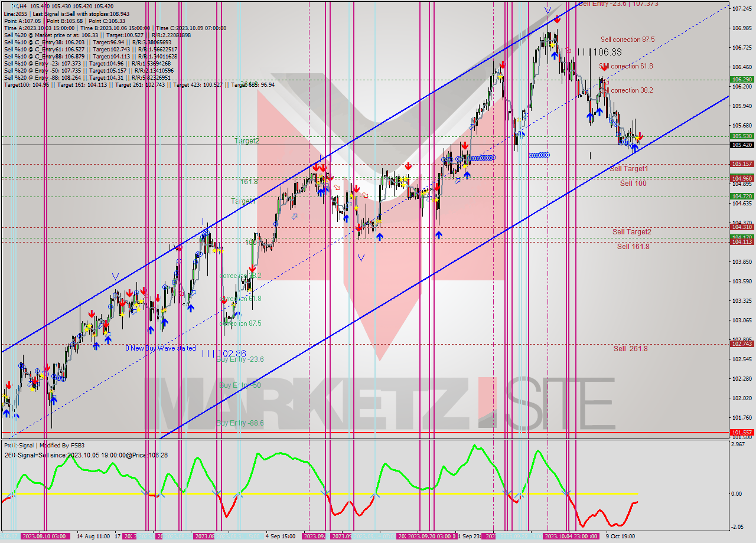Click the green 'correction 87.5' label

pyautogui.click(x=240, y=323)
